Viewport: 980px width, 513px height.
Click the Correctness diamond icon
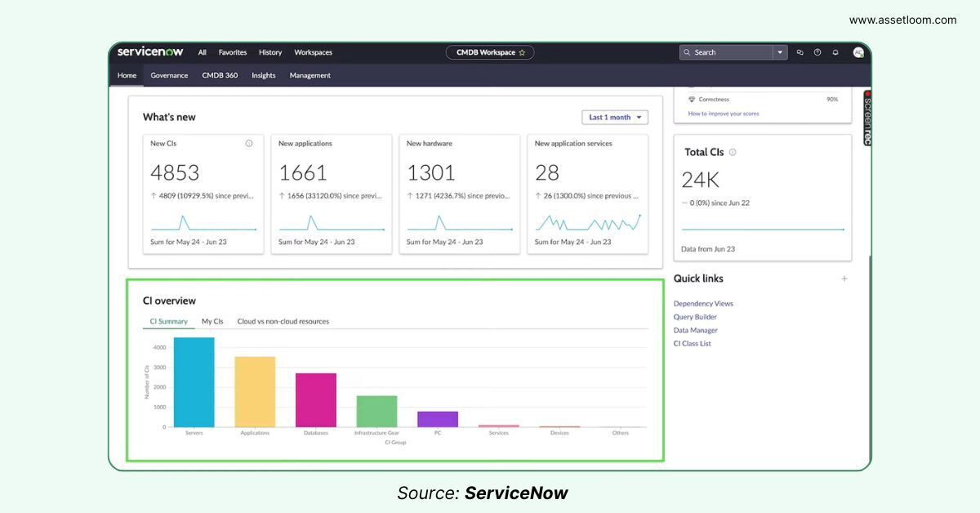click(x=692, y=99)
